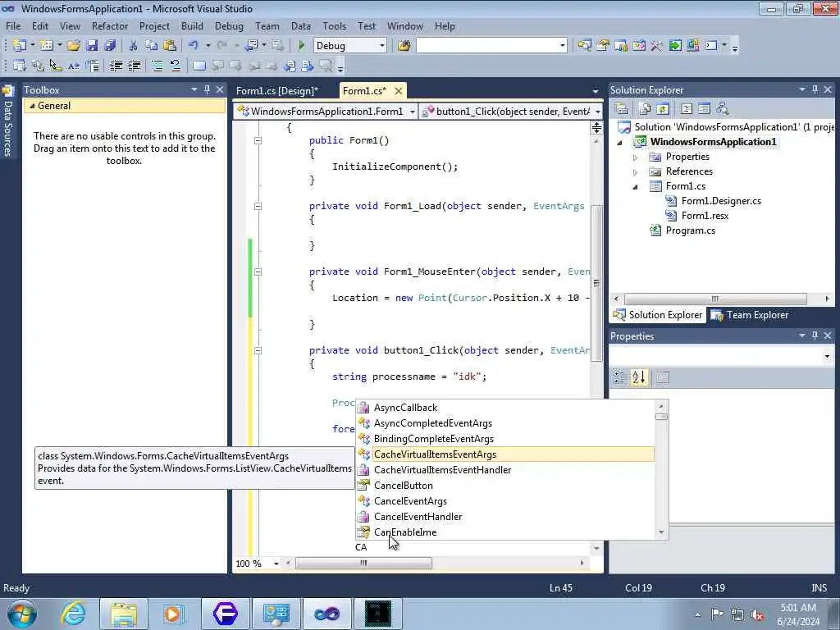Select CancelEventArgs in the IntelliSense list
Screen dimensions: 840x630
[410, 501]
